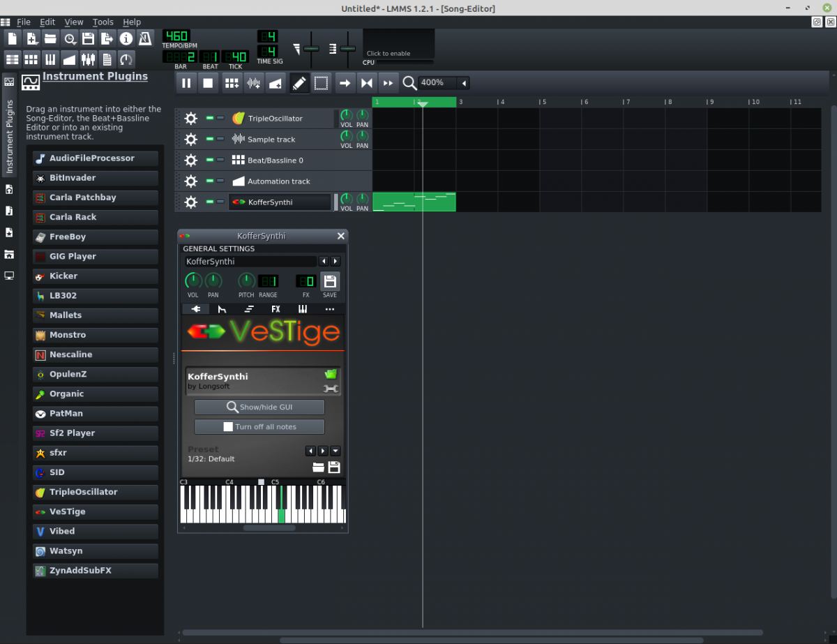The width and height of the screenshot is (837, 644).
Task: Mute the Automation track
Action: 209,181
